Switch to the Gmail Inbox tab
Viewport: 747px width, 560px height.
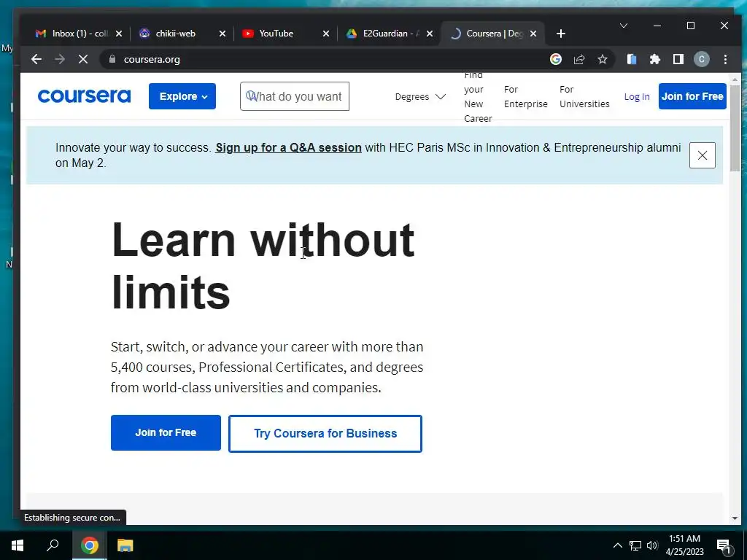pos(79,34)
